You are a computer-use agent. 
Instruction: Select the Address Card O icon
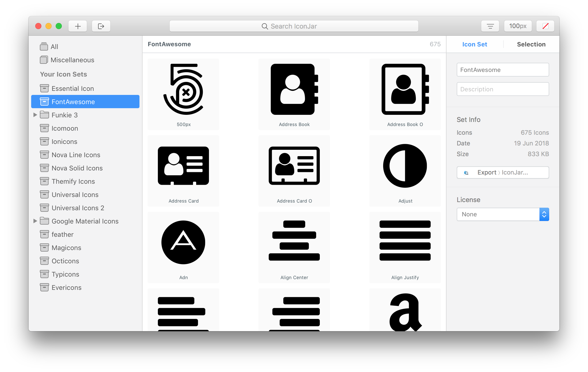(294, 171)
